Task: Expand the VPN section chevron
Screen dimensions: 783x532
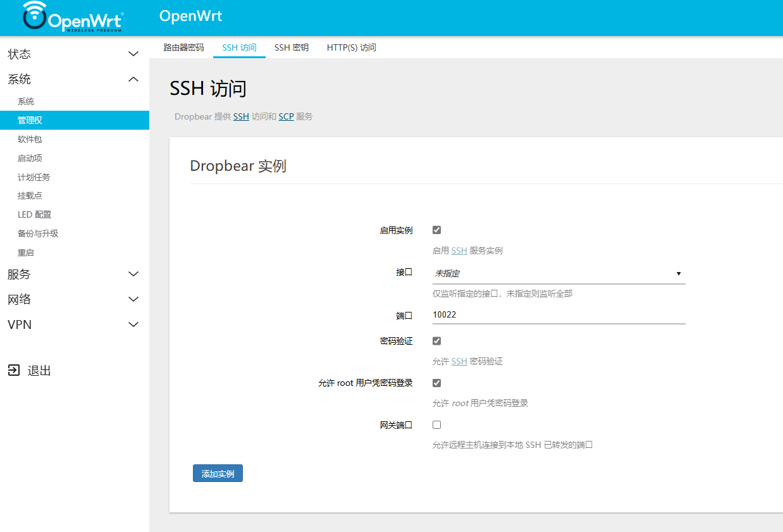Action: pyautogui.click(x=133, y=325)
